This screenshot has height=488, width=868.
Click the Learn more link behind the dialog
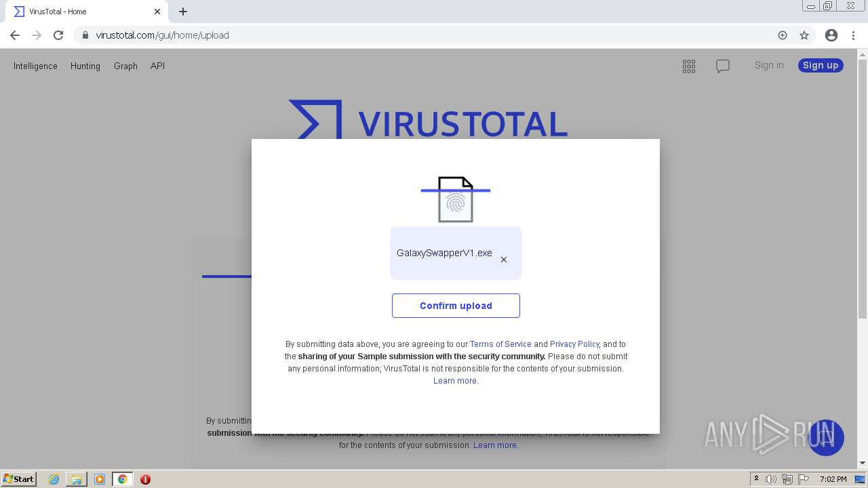(496, 445)
